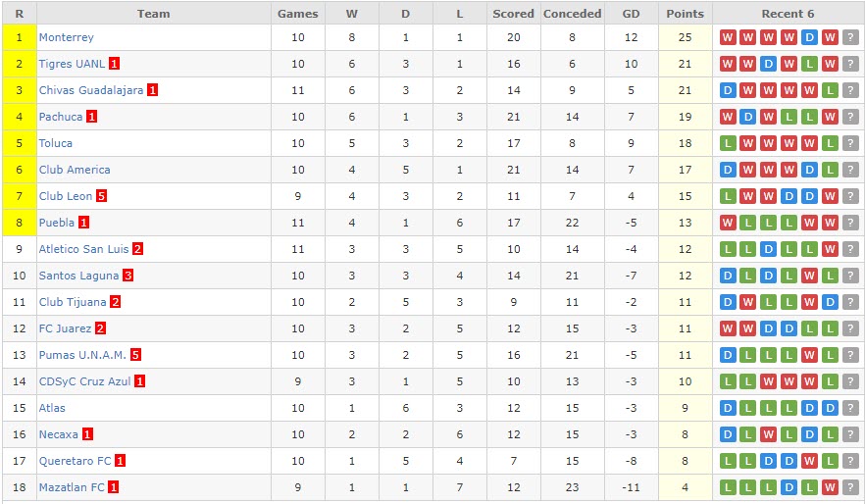The width and height of the screenshot is (865, 504).
Task: Click the blue D result in Monterrey's recent form
Action: [x=809, y=37]
